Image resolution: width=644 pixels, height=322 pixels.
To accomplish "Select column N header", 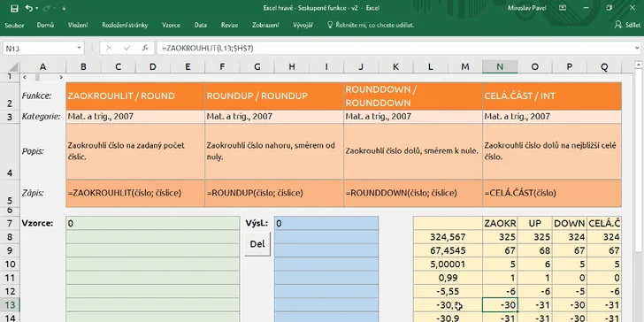I will tap(500, 66).
